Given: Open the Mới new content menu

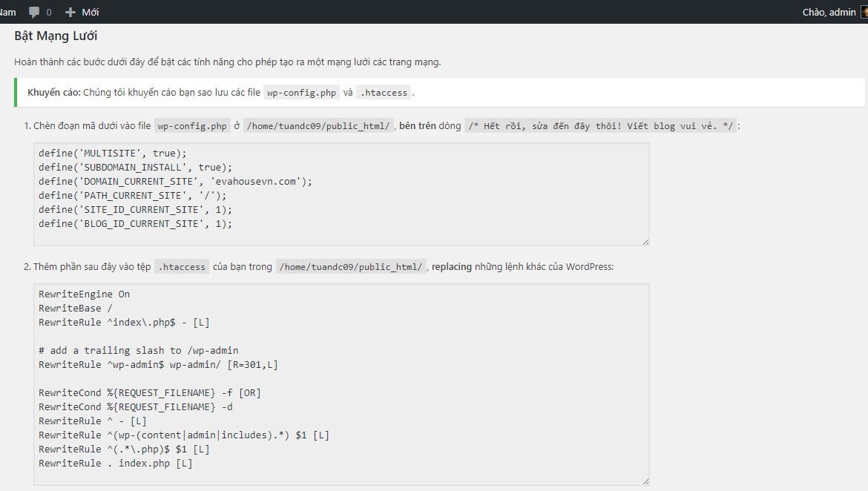Looking at the screenshot, I should click(90, 12).
